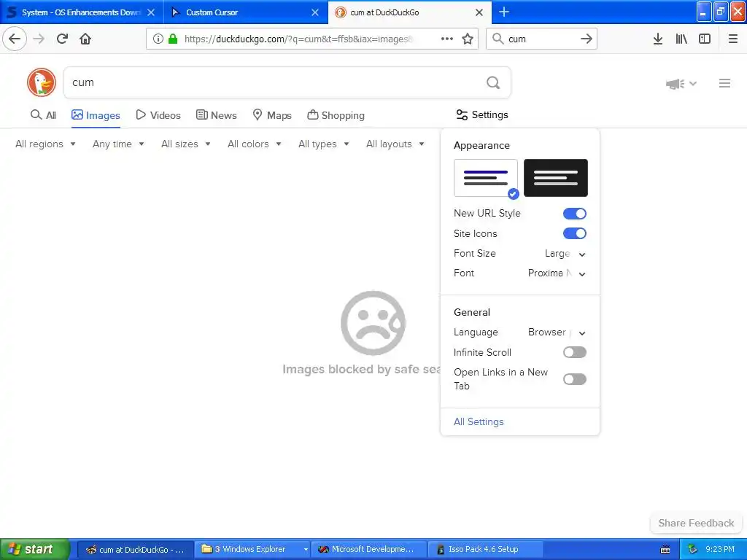Select the dark appearance theme swatch
This screenshot has height=560, width=747.
click(x=555, y=178)
